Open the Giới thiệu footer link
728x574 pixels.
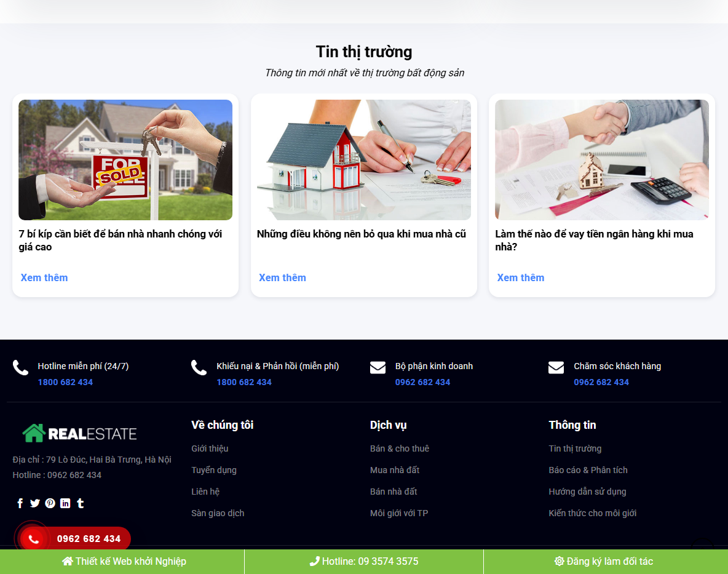(210, 448)
